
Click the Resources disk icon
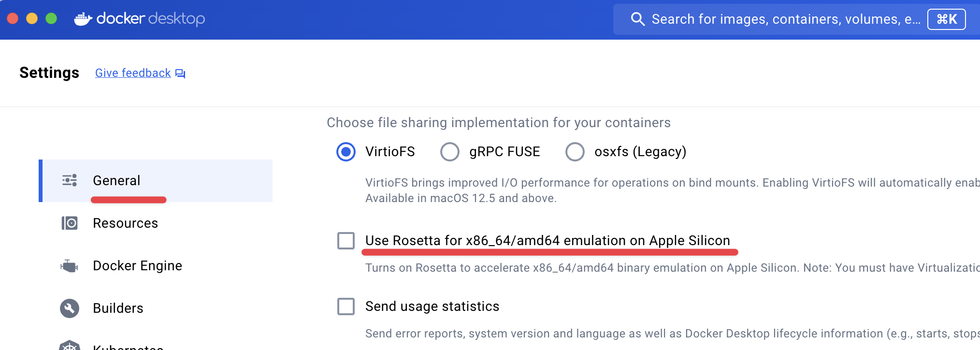pos(70,223)
